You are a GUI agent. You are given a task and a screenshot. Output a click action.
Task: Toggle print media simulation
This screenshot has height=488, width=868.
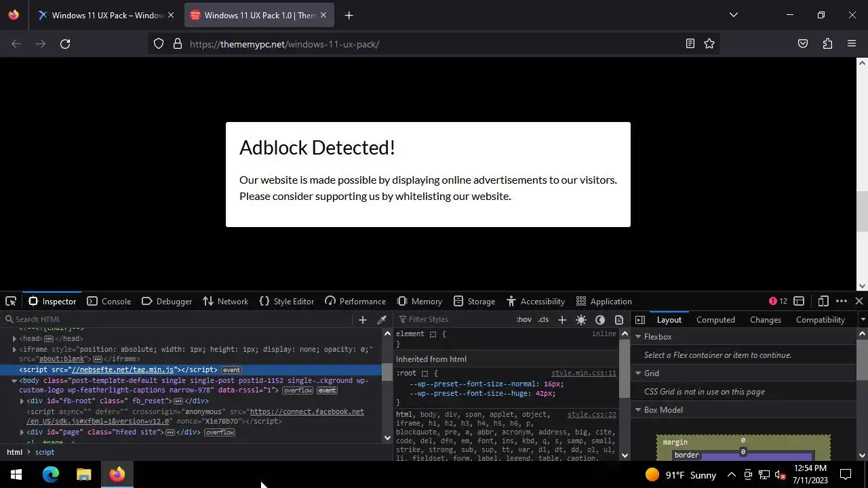tap(619, 319)
